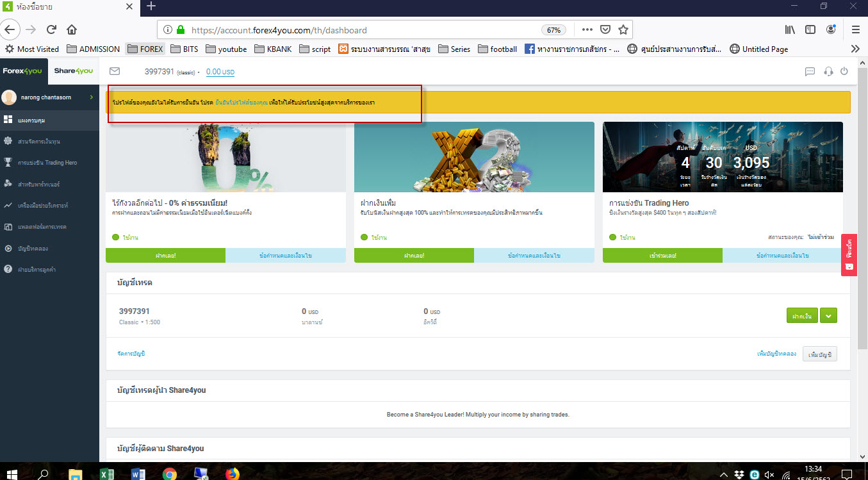Open a new browser tab with plus
The width and height of the screenshot is (868, 480).
click(x=151, y=6)
